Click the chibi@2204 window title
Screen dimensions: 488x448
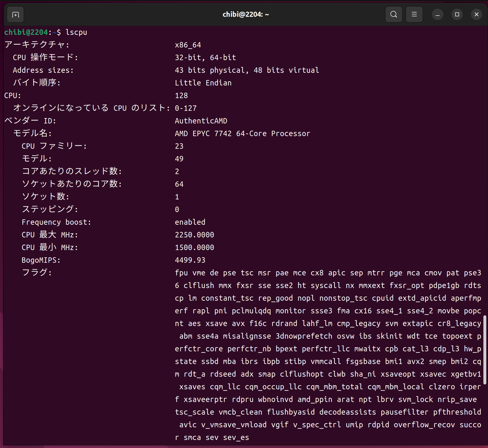tap(245, 15)
